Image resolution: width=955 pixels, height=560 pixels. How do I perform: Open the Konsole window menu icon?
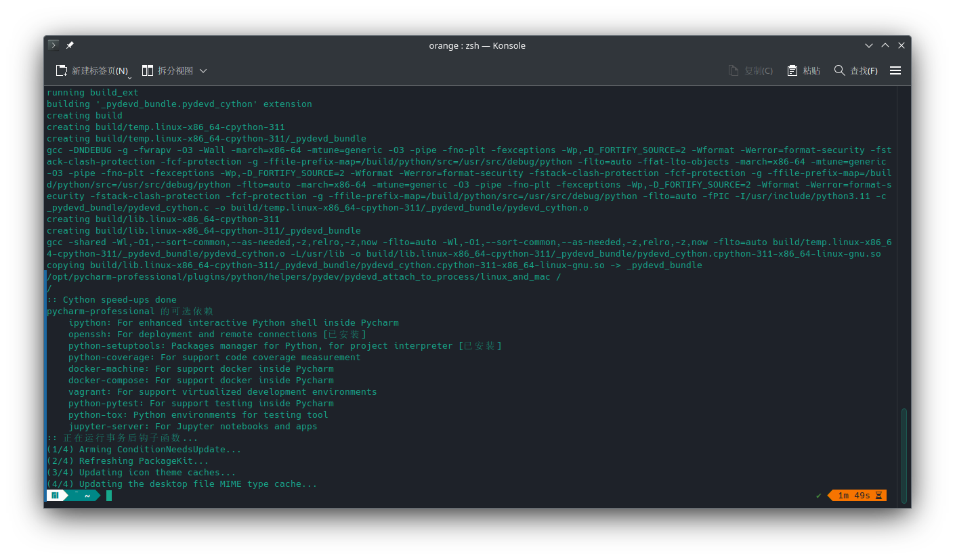(54, 45)
